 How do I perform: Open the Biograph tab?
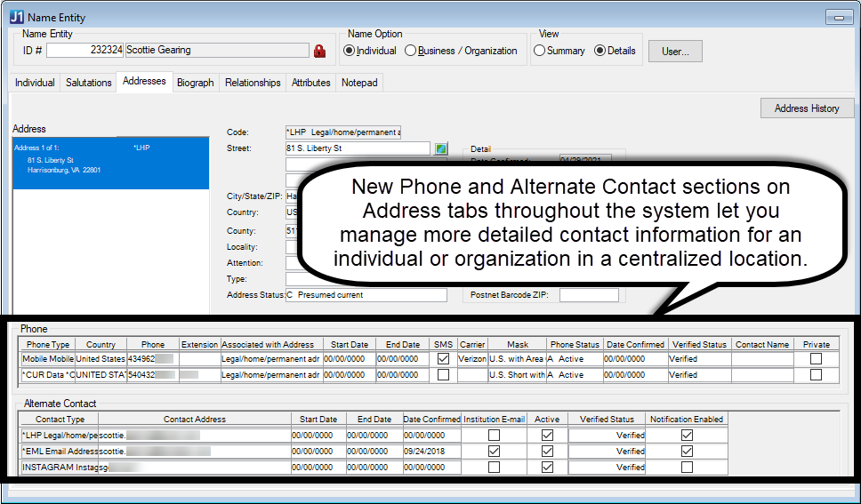click(195, 83)
